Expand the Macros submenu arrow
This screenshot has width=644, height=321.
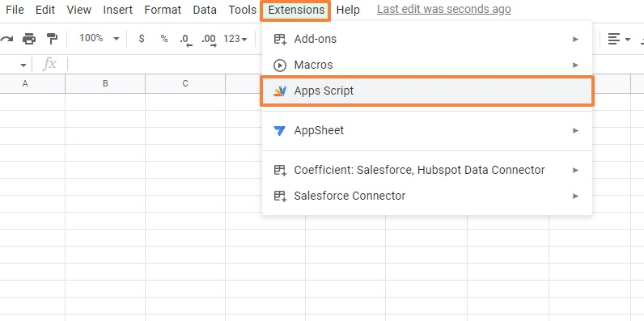(575, 65)
